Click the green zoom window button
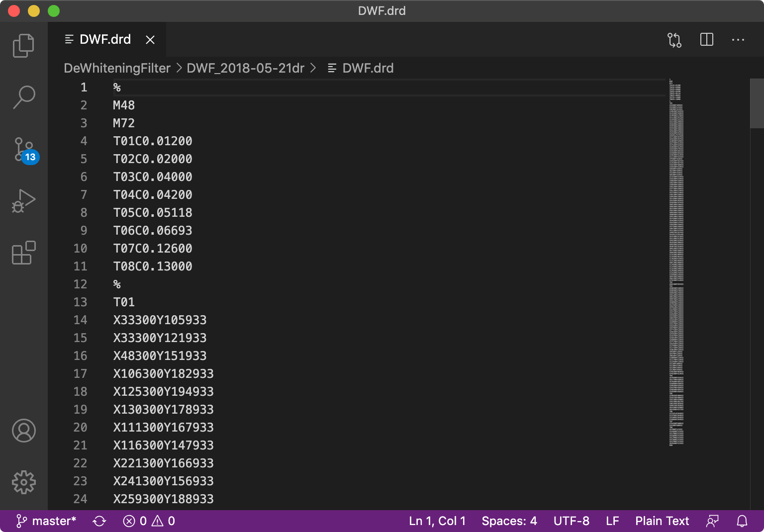 pos(54,11)
